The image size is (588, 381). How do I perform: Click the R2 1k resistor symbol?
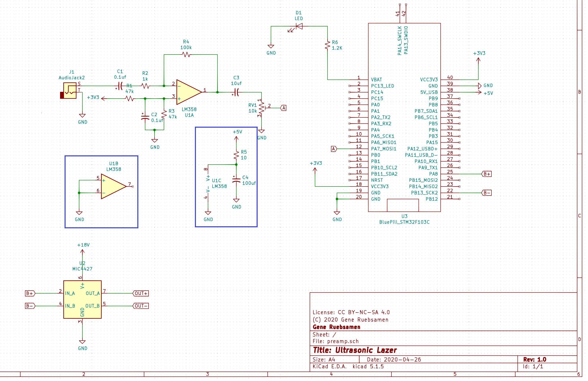(x=145, y=86)
